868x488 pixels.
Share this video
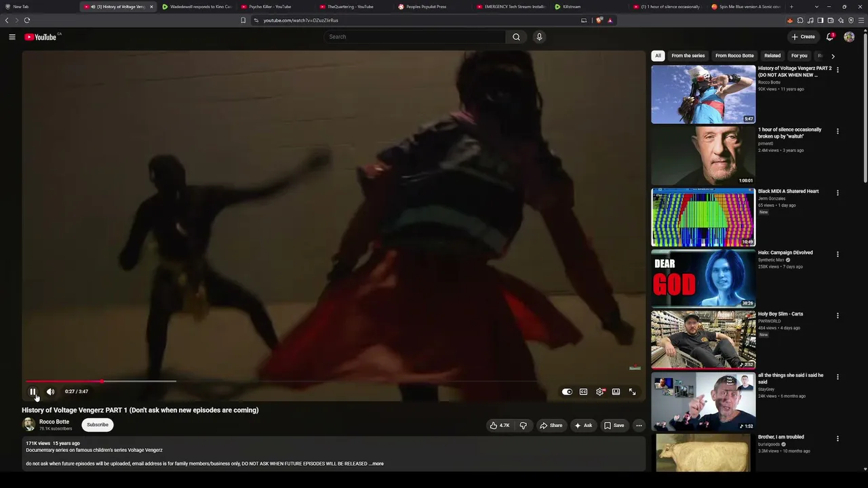click(x=551, y=426)
